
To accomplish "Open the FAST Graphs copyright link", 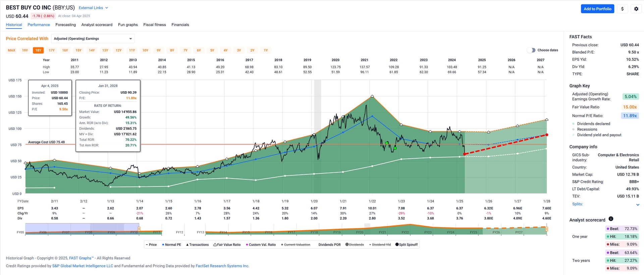I will coord(81,258).
